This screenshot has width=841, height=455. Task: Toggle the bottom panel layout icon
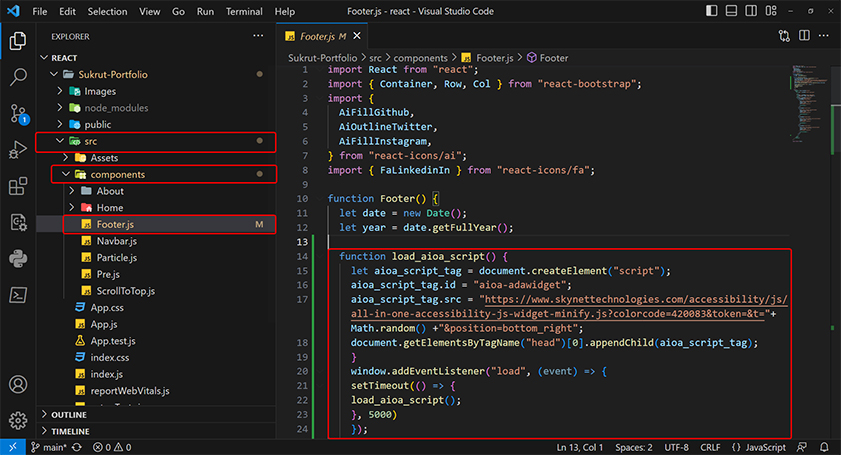click(x=731, y=11)
